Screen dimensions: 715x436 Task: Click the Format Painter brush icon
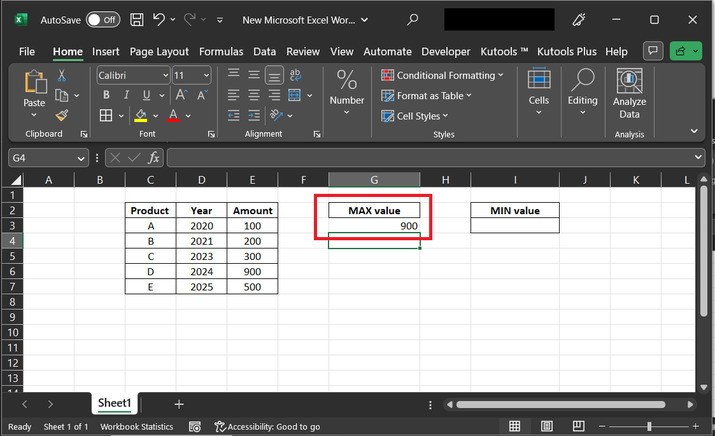(62, 116)
